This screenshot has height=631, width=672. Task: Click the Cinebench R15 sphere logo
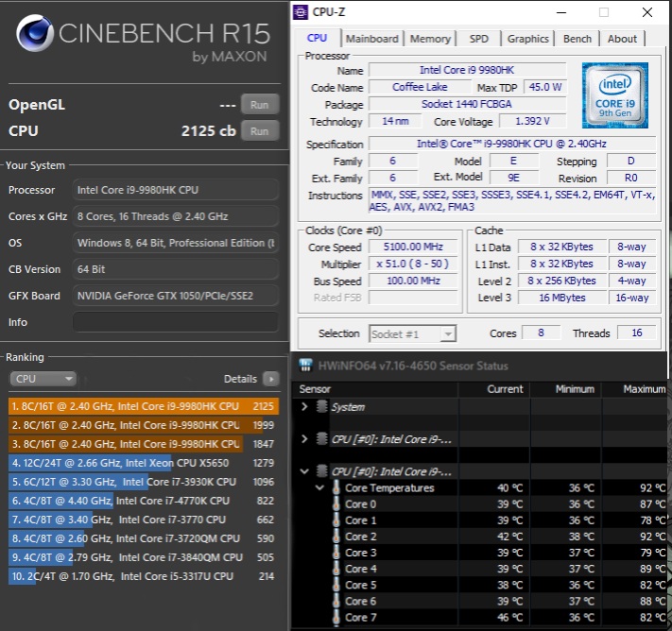[x=35, y=33]
